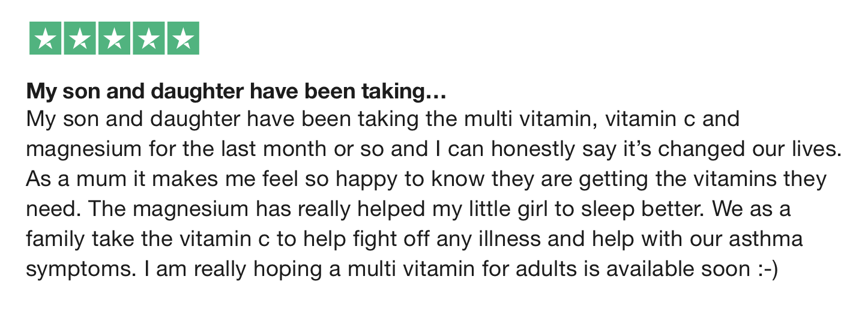Viewport: 868px width, 324px height.
Task: Select the fifth star in the rating
Action: point(183,39)
